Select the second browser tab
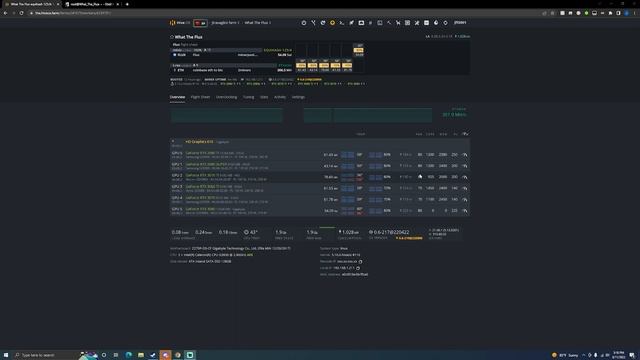This screenshot has width=640, height=360. click(x=91, y=4)
